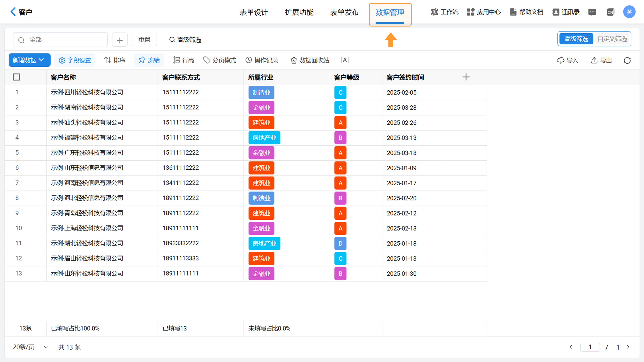Open the 20条/页 page size dropdown

(31, 347)
